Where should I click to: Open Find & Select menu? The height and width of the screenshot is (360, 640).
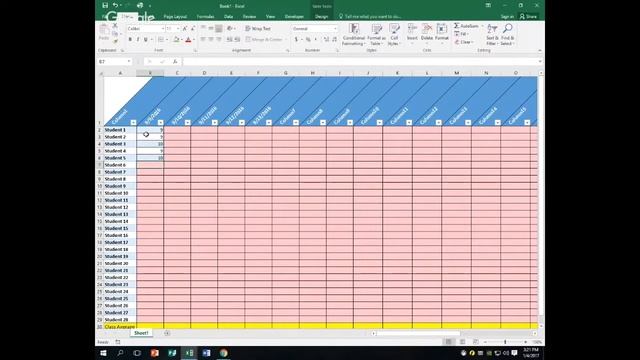[x=507, y=34]
